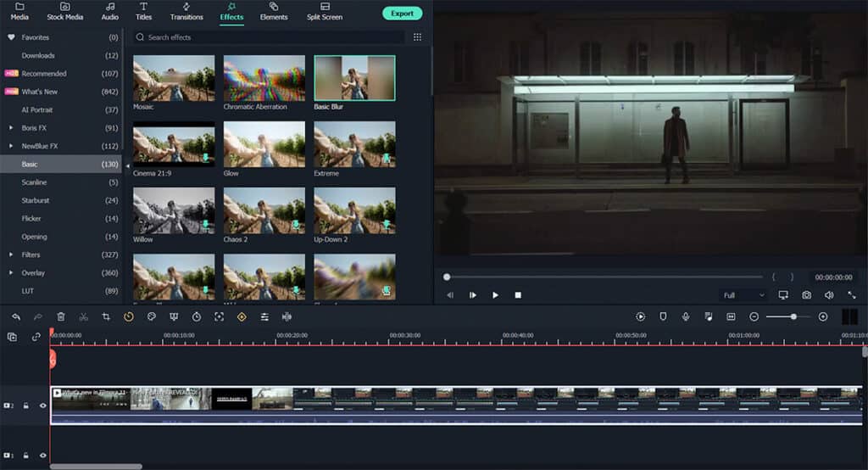Click the timeline zoom slider handle
This screenshot has height=470, width=868.
pos(793,316)
